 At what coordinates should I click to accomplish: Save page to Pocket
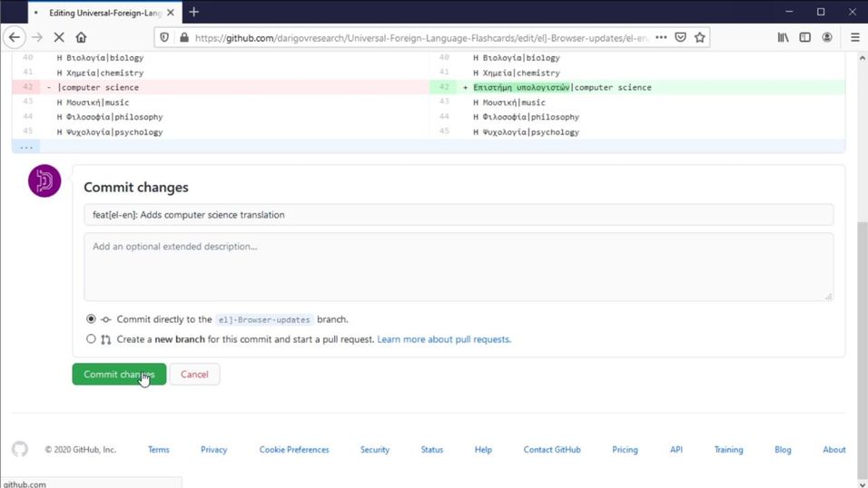680,37
